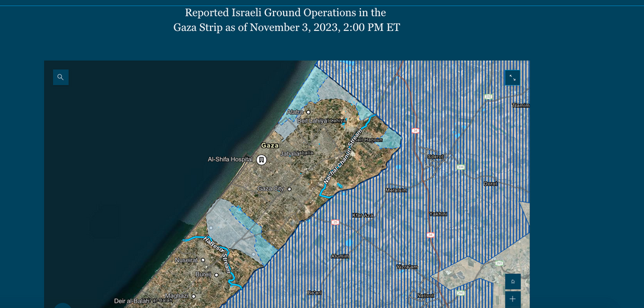The width and height of the screenshot is (644, 308).
Task: Select the Bureij location dot
Action: (x=216, y=275)
